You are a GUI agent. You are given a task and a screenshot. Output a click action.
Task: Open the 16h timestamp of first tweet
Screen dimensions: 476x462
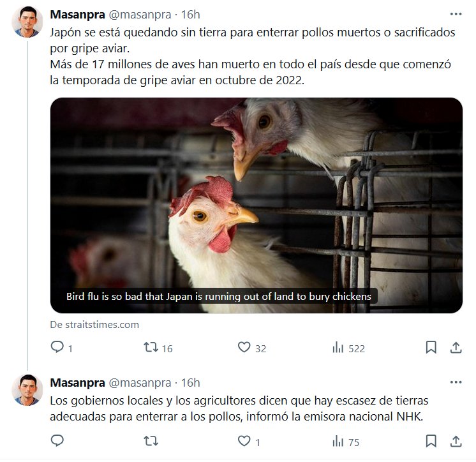(x=190, y=15)
